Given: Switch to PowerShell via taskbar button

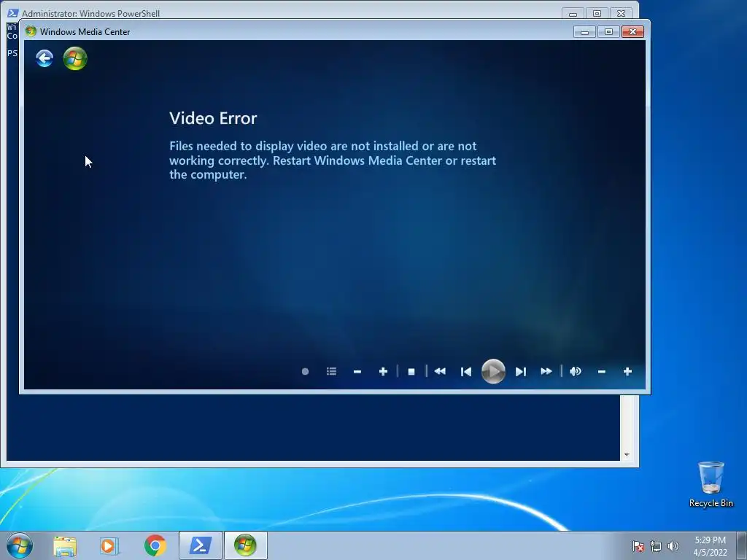Looking at the screenshot, I should pyautogui.click(x=201, y=545).
